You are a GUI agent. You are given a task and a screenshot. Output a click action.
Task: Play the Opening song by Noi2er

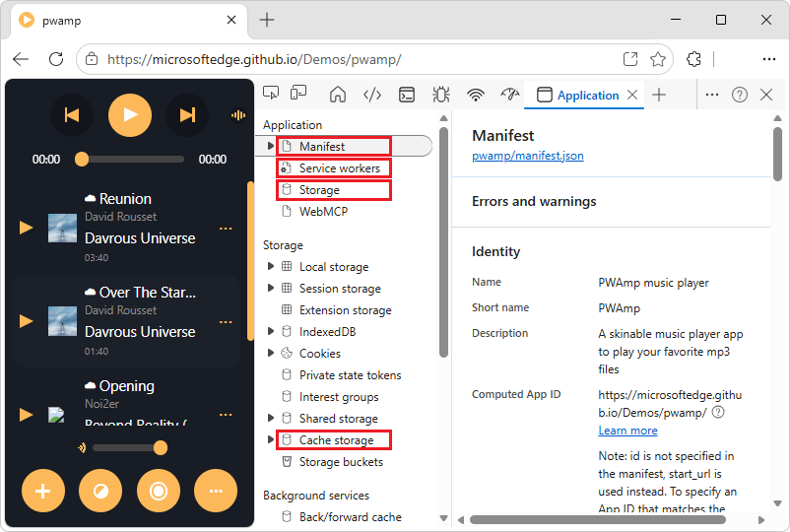[x=27, y=415]
